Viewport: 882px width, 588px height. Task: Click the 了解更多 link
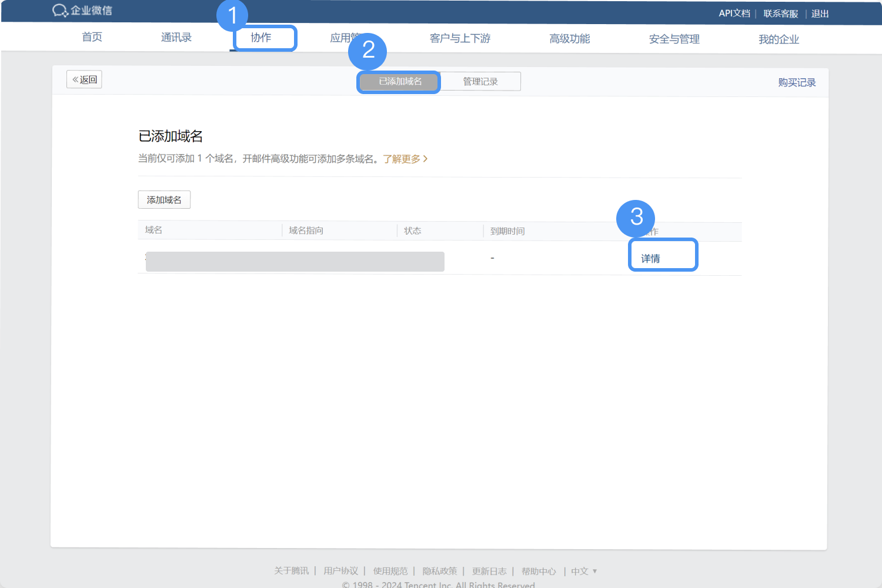[405, 159]
